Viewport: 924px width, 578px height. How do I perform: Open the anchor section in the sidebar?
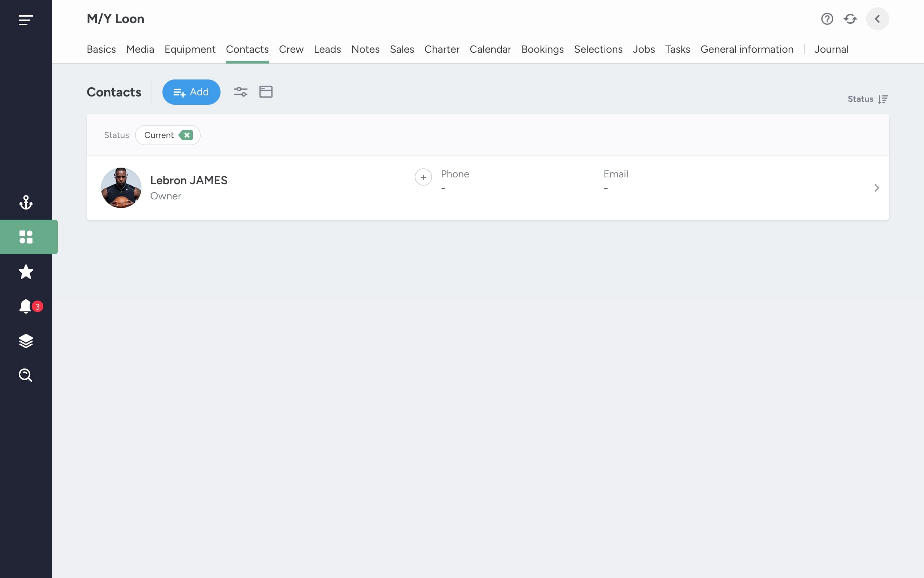point(26,202)
